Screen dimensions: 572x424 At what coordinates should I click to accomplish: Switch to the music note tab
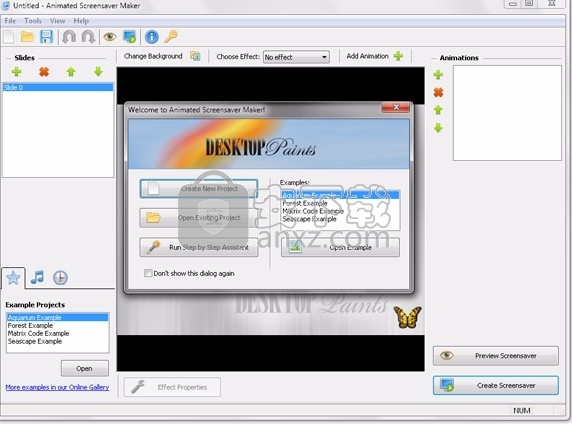[x=37, y=278]
